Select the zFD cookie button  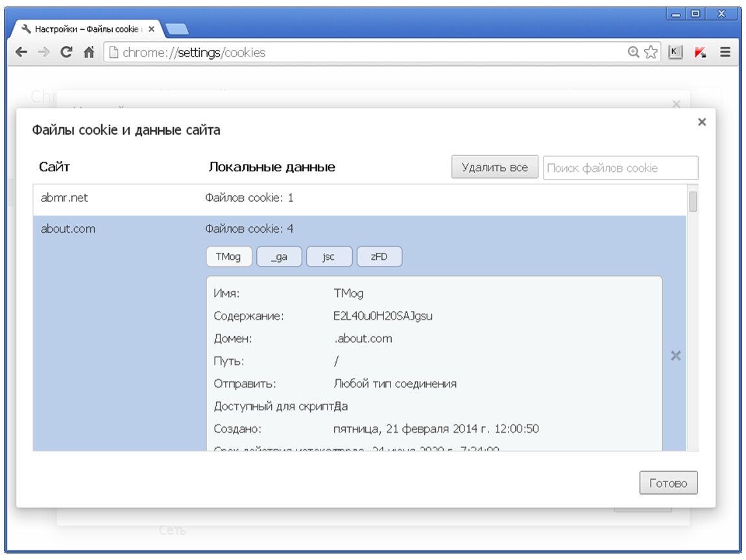(x=379, y=257)
